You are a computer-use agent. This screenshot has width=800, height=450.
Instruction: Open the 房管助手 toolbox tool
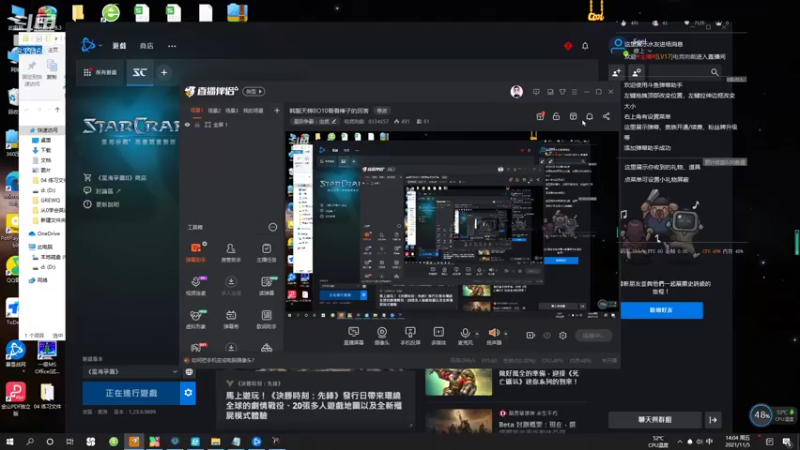click(231, 253)
